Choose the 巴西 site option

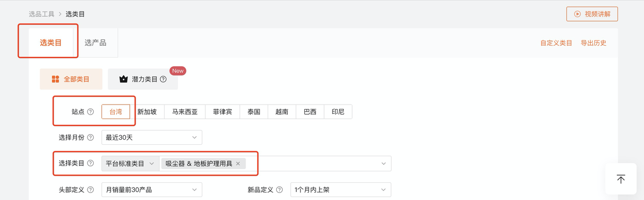tap(310, 112)
